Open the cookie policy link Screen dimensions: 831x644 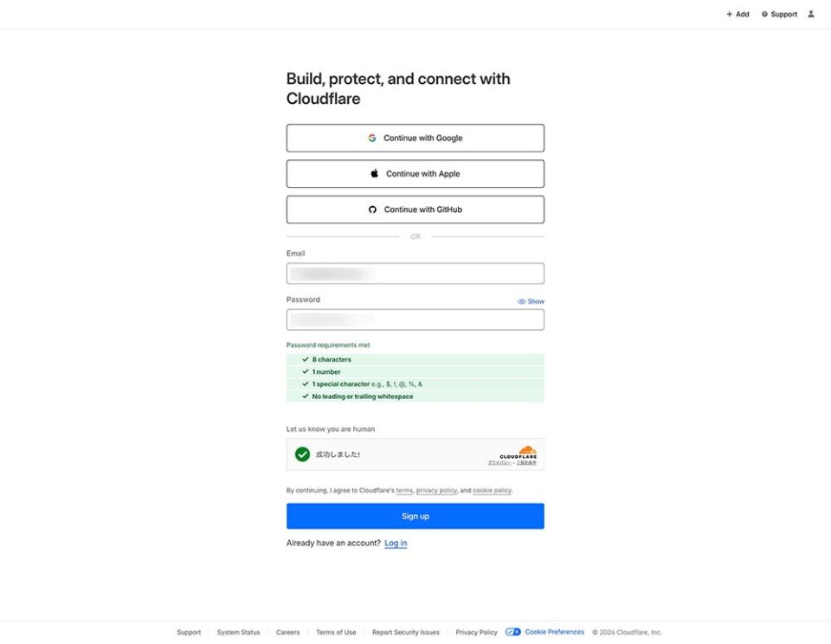coord(492,490)
